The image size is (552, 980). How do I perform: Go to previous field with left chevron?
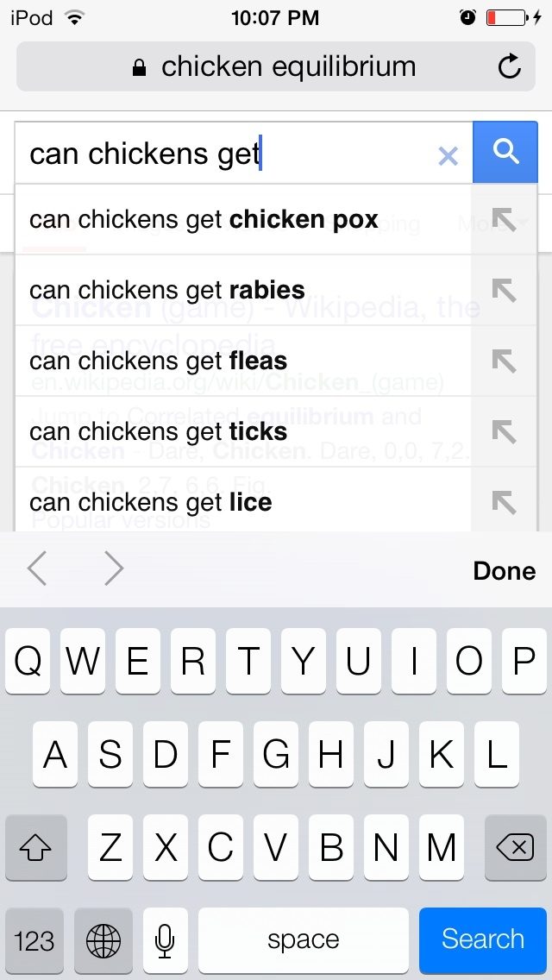click(37, 569)
